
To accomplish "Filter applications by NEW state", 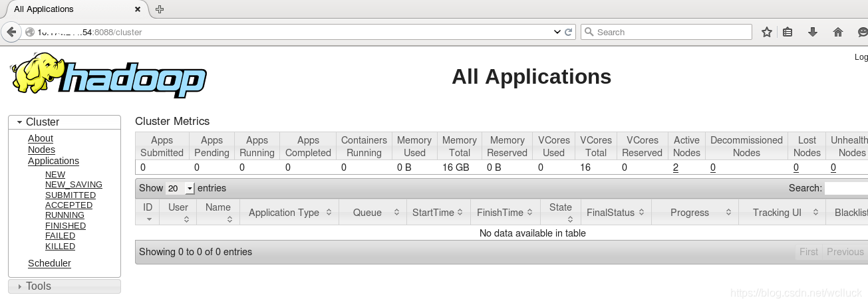I will (55, 175).
